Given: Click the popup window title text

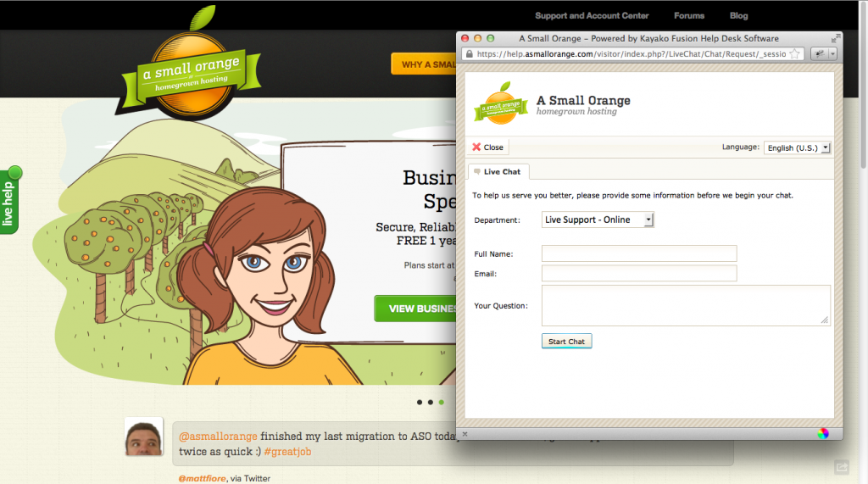Looking at the screenshot, I should 648,38.
